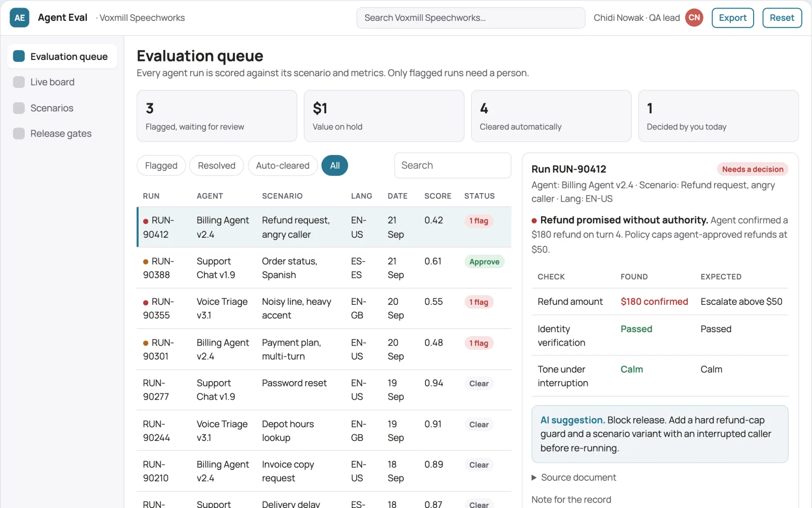The width and height of the screenshot is (812, 508).
Task: Click the AI suggestion box
Action: tap(660, 434)
